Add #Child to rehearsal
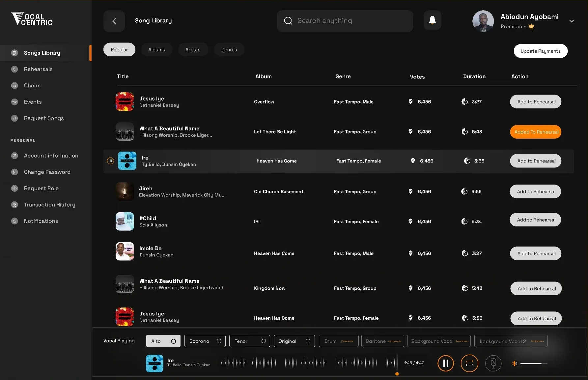This screenshot has width=588, height=380. click(x=535, y=220)
